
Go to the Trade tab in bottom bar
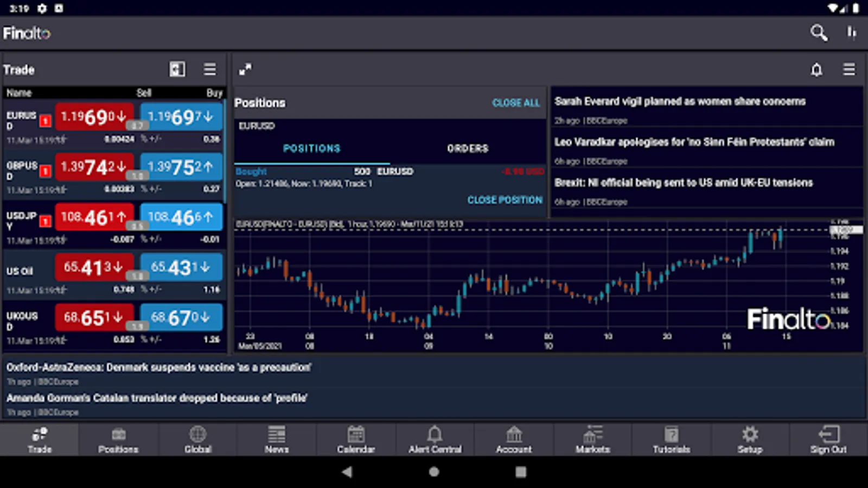pyautogui.click(x=40, y=440)
